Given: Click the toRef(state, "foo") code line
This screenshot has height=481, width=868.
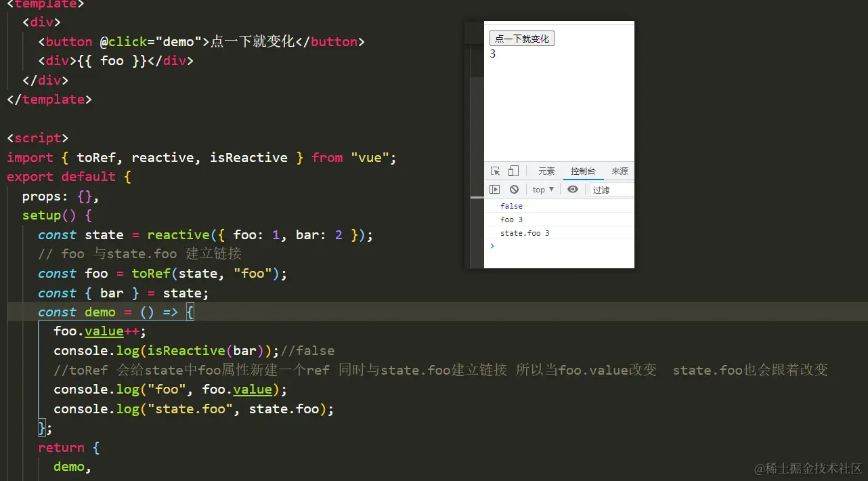Looking at the screenshot, I should [x=162, y=274].
